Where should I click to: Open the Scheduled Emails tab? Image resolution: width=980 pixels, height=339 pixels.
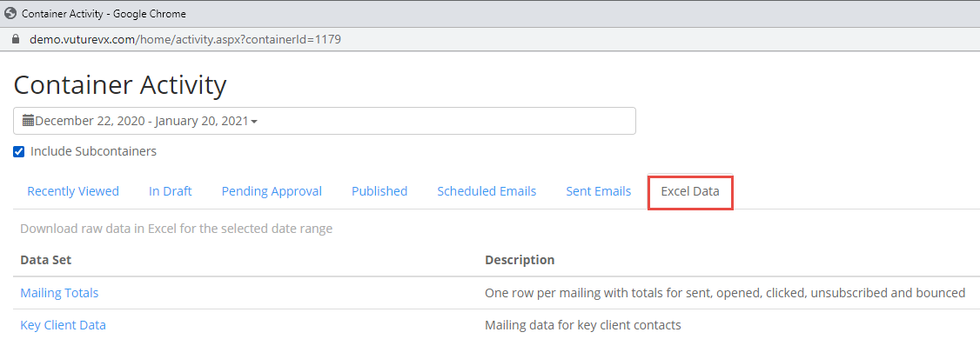click(487, 191)
